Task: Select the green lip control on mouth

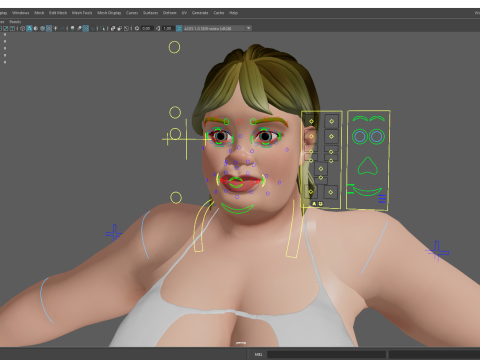Action: 236,183
